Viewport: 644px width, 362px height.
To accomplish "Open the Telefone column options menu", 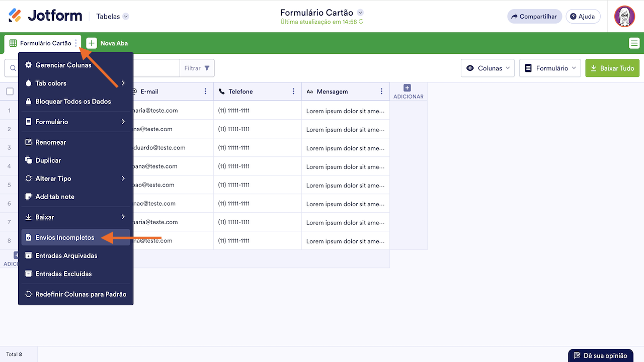I will 294,92.
